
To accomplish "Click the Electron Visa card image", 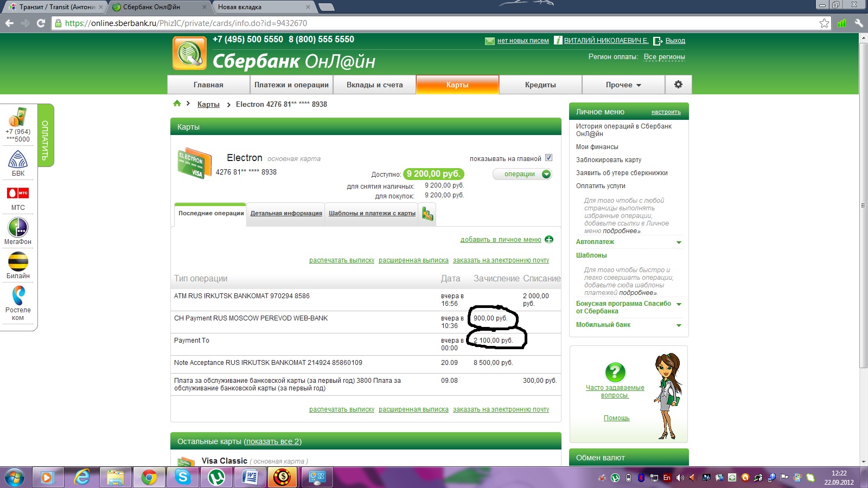I will (x=194, y=163).
